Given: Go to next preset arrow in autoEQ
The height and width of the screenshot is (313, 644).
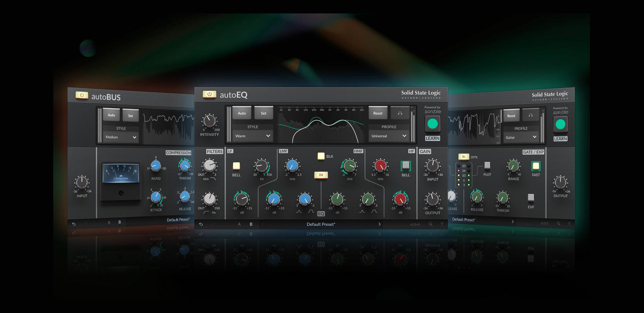Looking at the screenshot, I should coord(379,224).
